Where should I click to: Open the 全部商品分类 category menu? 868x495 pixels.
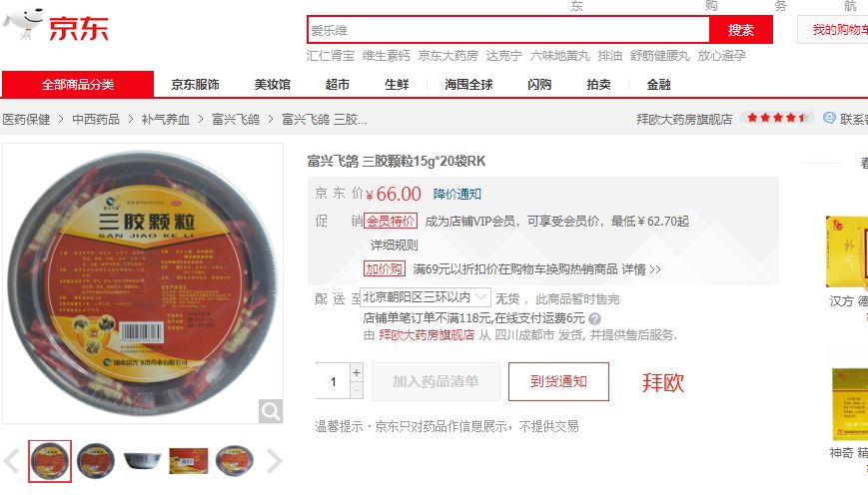point(78,84)
